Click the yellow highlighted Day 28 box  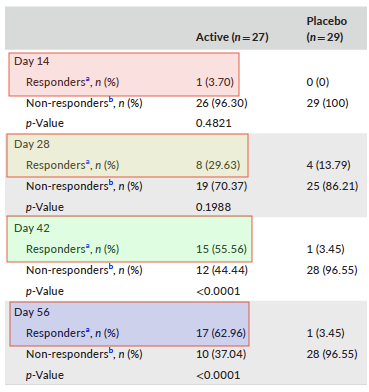click(x=128, y=155)
